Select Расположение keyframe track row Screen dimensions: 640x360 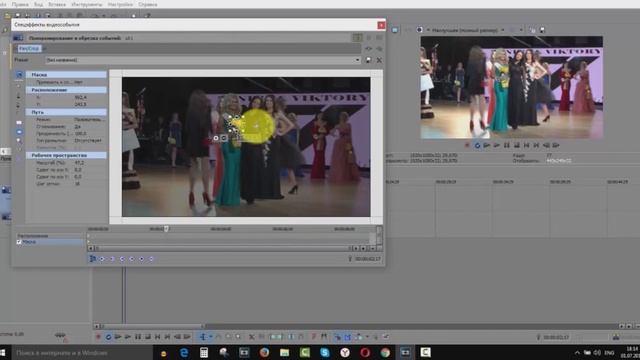click(50, 236)
